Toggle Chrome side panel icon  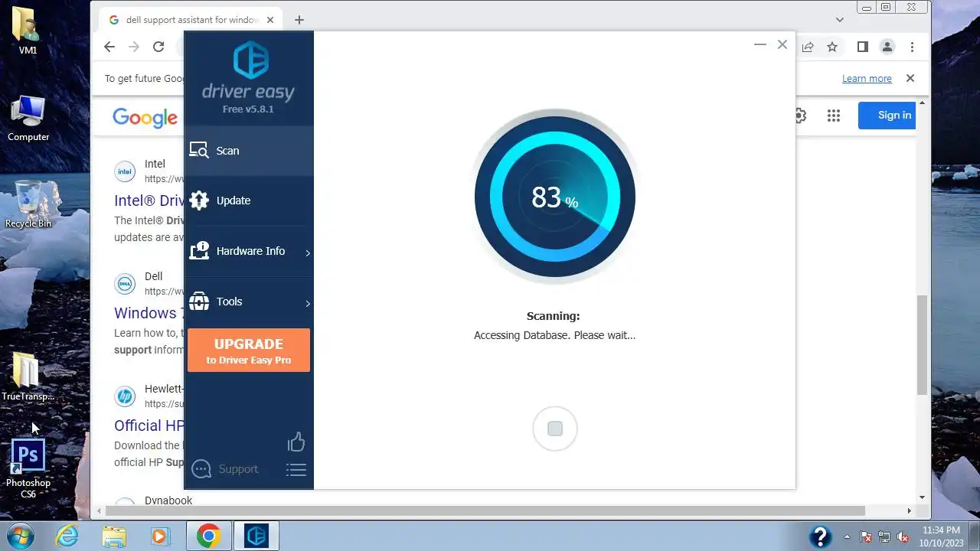(x=863, y=47)
